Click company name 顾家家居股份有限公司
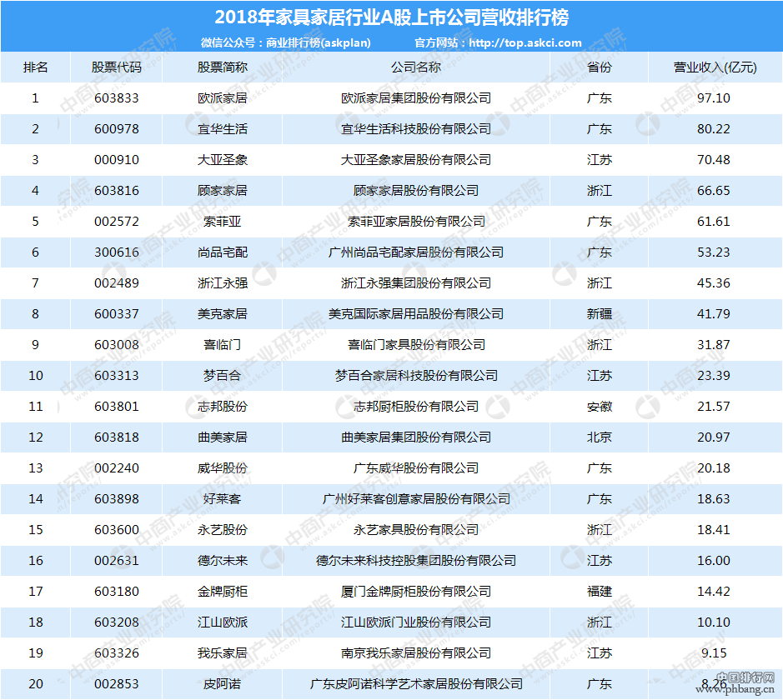The image size is (783, 700). pyautogui.click(x=416, y=191)
